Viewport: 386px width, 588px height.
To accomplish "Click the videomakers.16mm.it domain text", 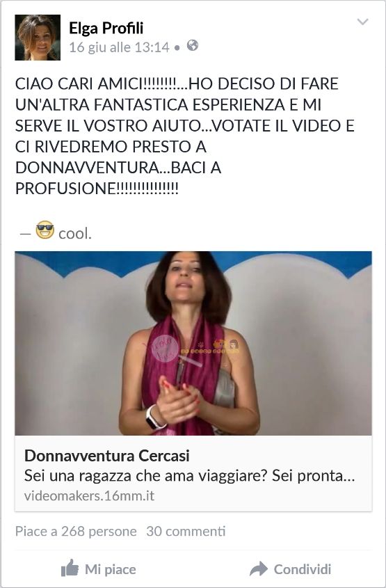I will coord(89,495).
